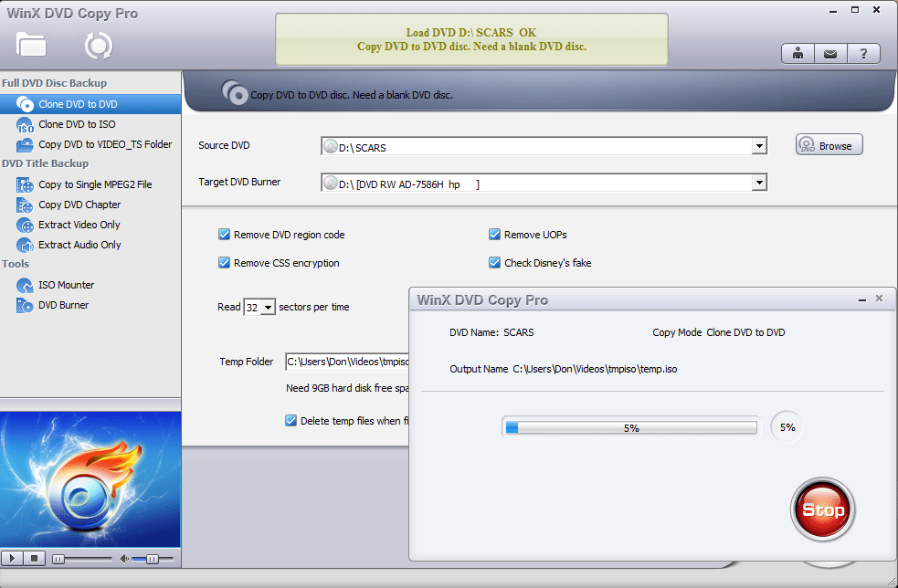Click the 5% copy progress bar
This screenshot has height=588, width=898.
click(x=631, y=427)
